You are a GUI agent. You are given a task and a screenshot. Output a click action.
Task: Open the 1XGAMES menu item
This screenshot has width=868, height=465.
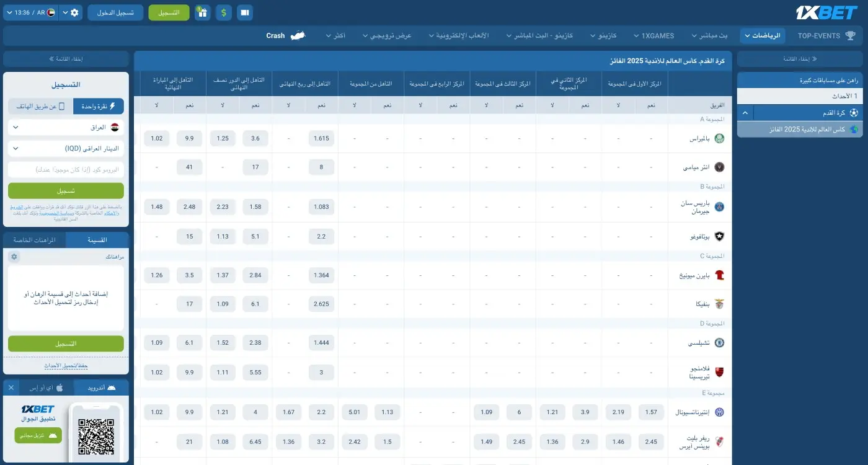coord(653,36)
